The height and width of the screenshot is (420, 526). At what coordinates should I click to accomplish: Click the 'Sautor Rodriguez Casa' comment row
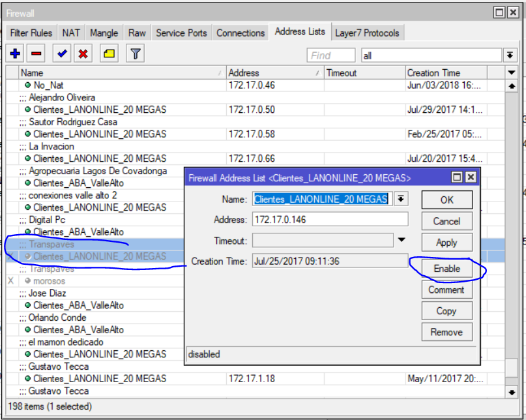point(255,122)
